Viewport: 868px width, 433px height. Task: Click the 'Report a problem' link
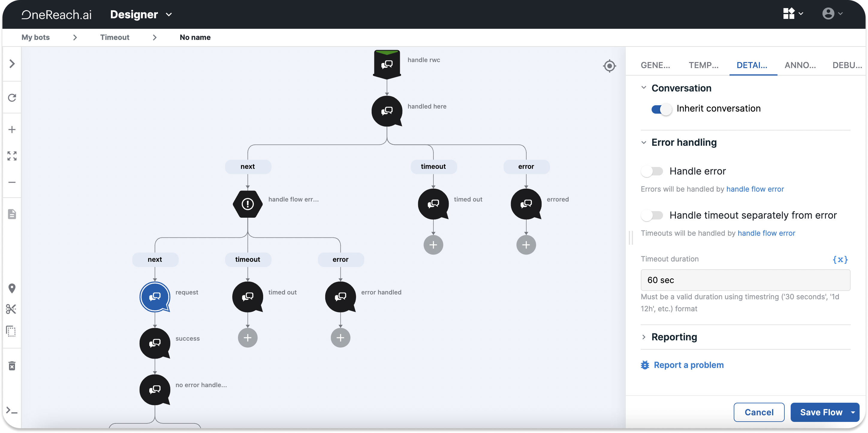688,365
